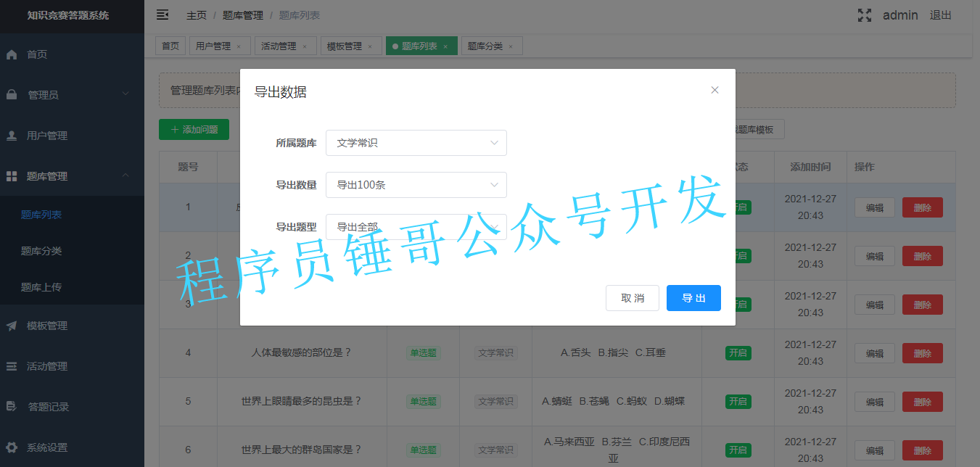Screen dimensions: 980x467
Task: Click 主页 in the breadcrumb
Action: [x=197, y=15]
